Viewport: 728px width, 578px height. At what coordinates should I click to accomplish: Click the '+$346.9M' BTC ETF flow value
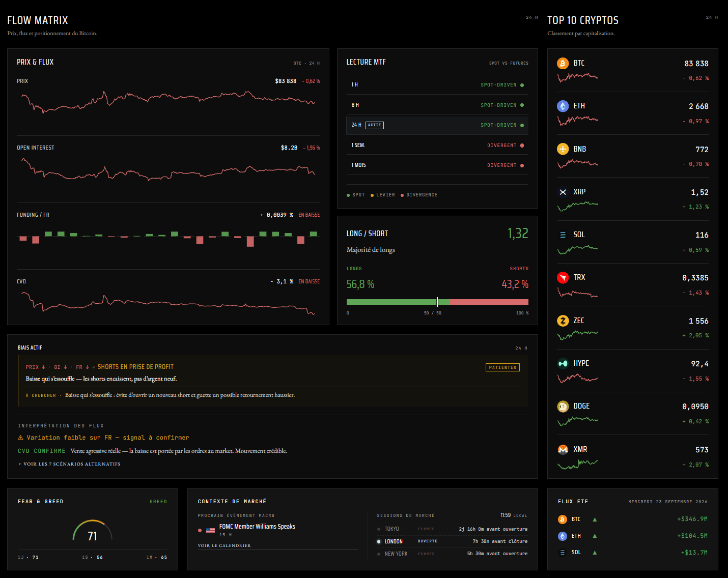(692, 519)
